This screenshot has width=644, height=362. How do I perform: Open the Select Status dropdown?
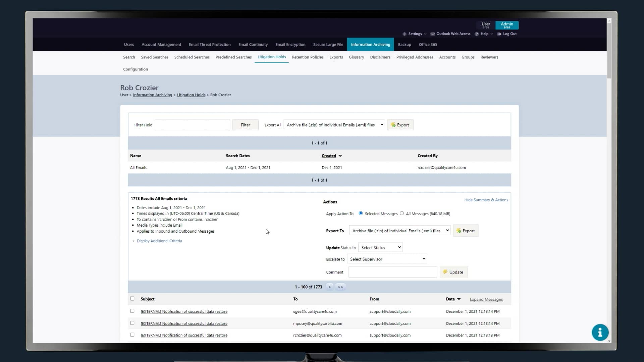(380, 247)
